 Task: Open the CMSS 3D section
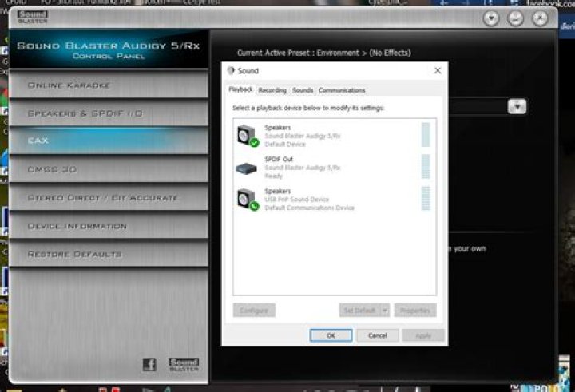point(109,169)
